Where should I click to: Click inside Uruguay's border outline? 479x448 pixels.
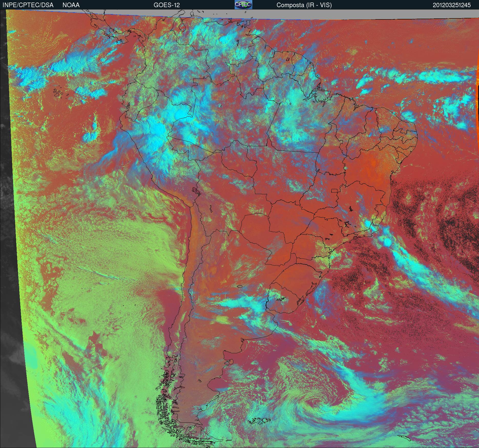tap(284, 298)
